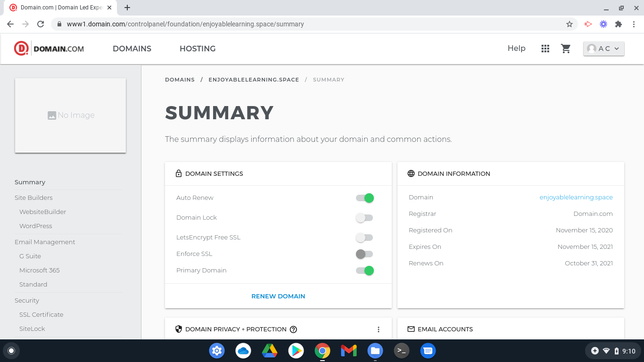
Task: Click the Email Accounts envelope icon
Action: point(411,329)
